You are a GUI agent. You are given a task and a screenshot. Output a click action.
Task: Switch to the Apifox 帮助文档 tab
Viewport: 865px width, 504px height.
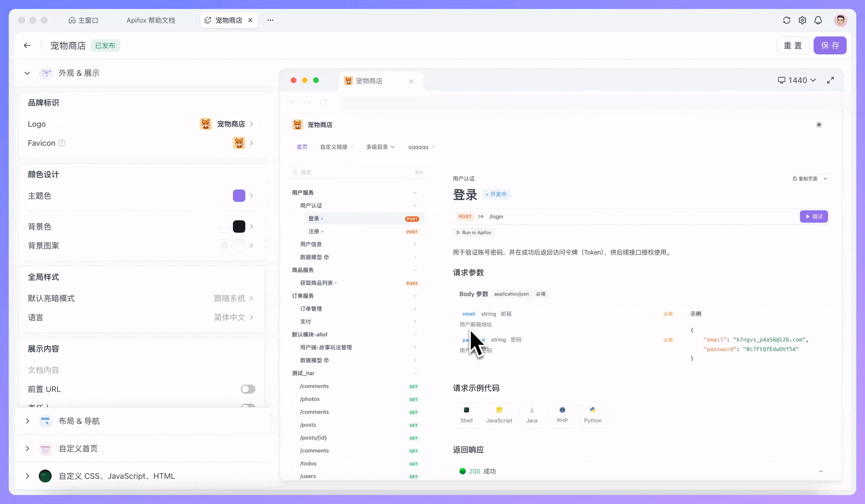pos(151,20)
